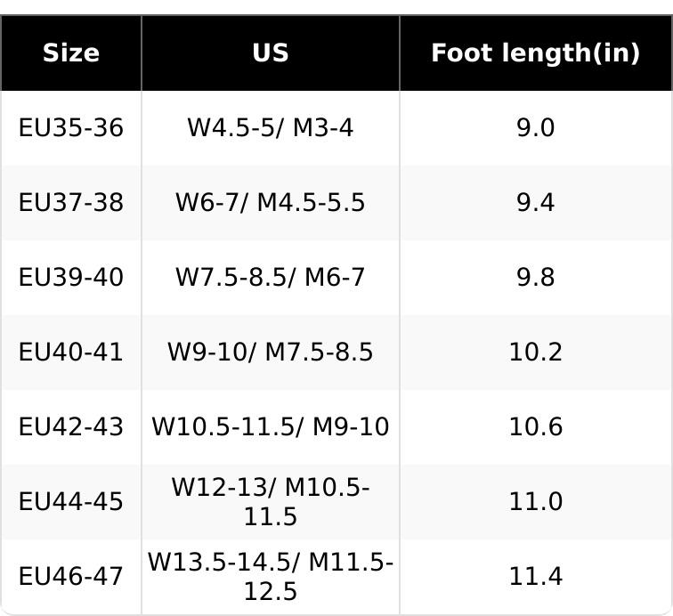This screenshot has height=616, width=673.
Task: Select the EU42-43 size cell
Action: click(x=71, y=427)
